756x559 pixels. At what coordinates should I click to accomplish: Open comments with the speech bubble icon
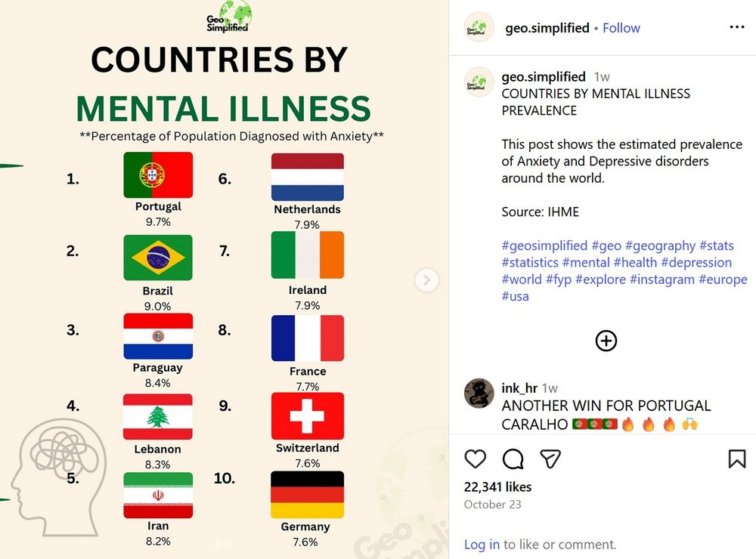(513, 459)
